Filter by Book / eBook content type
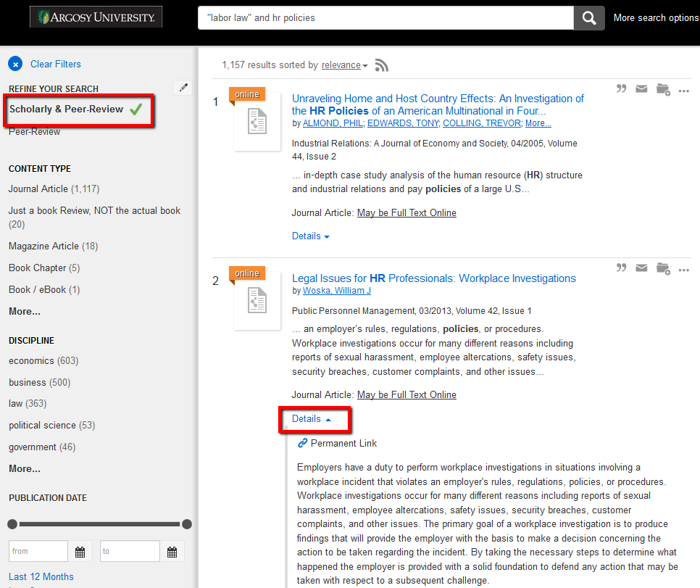This screenshot has height=588, width=700. tap(44, 289)
